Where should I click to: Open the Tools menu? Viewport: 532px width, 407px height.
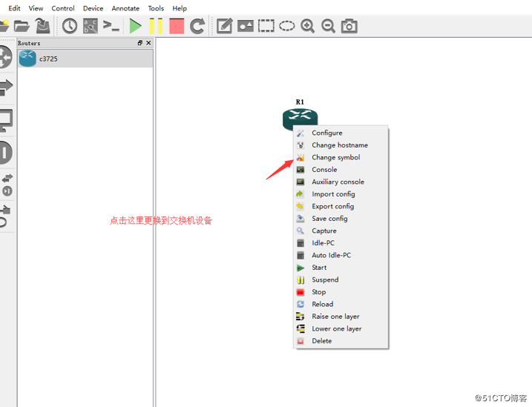[156, 8]
